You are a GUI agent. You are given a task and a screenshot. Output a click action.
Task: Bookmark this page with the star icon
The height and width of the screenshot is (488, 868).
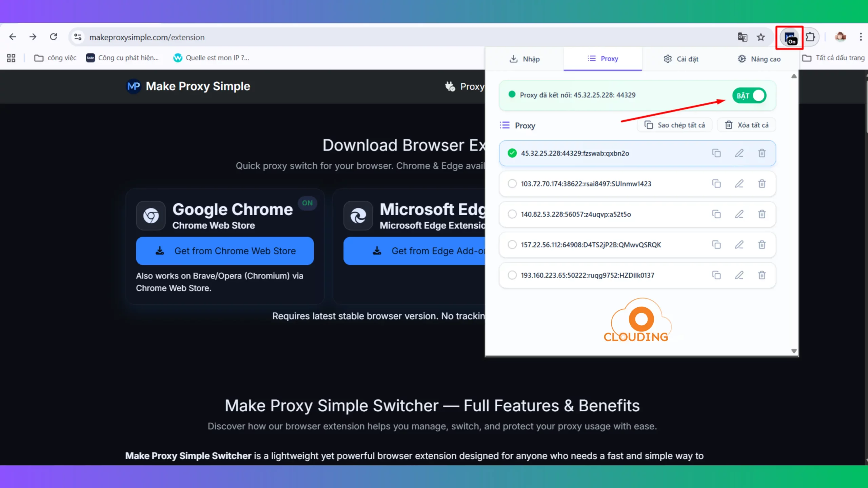click(761, 37)
